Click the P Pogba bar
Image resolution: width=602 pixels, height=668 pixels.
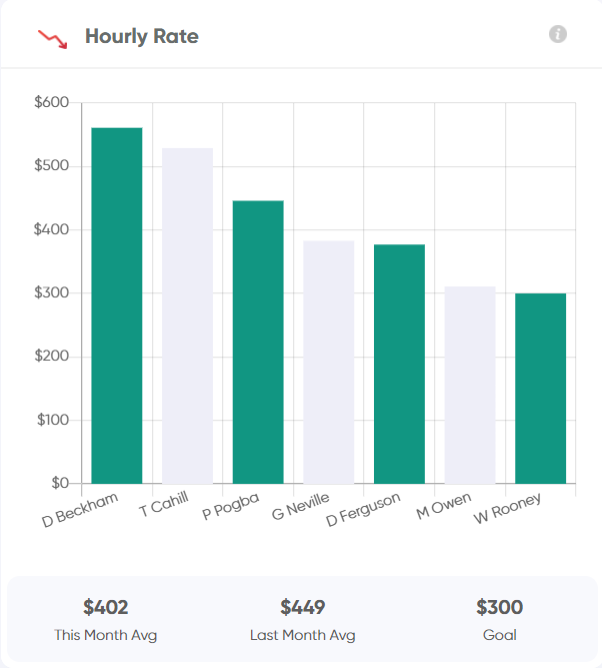pos(258,342)
